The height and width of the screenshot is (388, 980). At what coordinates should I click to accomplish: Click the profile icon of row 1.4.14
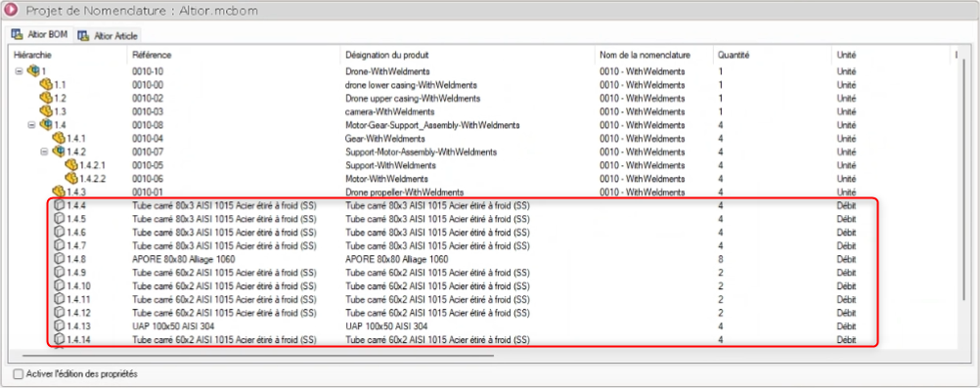60,340
